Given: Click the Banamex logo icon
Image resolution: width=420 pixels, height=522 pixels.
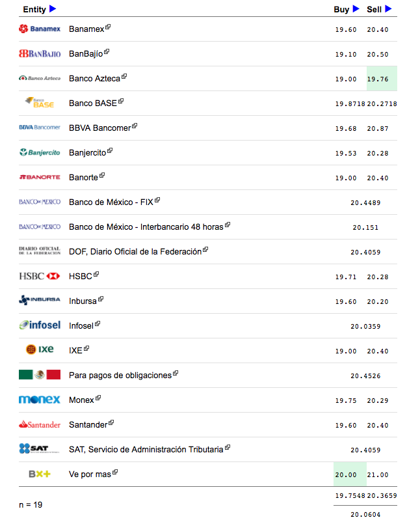Looking at the screenshot, I should [40, 29].
